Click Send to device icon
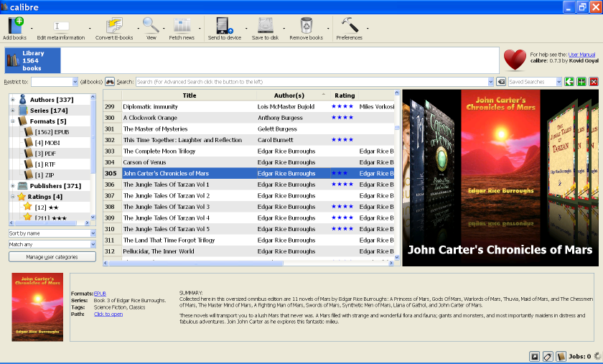The image size is (603, 364). tap(224, 26)
